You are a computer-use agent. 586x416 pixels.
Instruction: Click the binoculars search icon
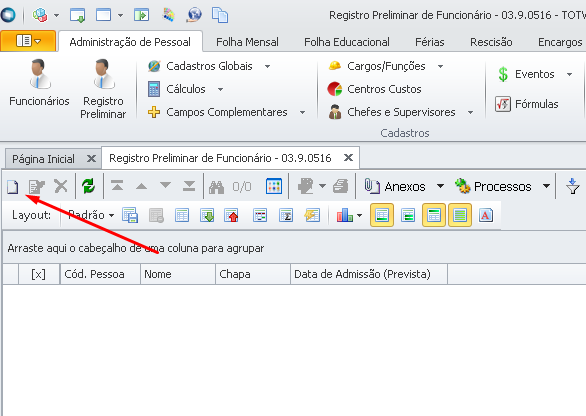[x=216, y=187]
